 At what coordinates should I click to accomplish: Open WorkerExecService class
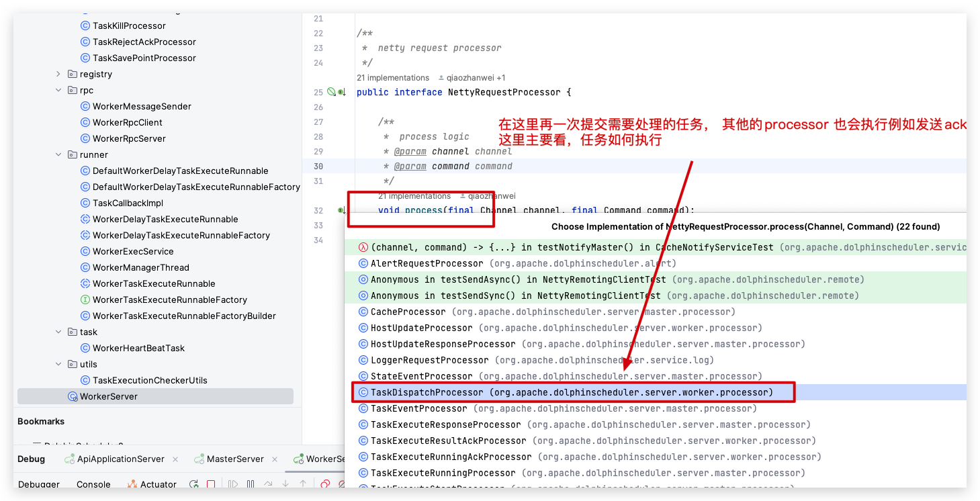pyautogui.click(x=133, y=251)
